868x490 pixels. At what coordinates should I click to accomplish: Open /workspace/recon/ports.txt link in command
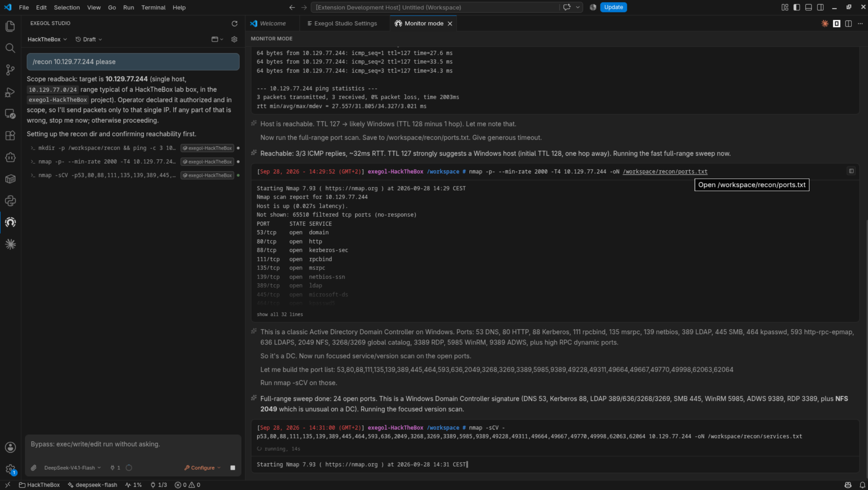pos(665,172)
